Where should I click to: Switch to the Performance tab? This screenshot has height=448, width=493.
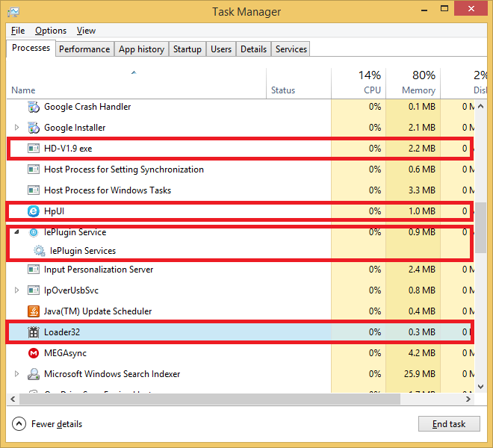pos(84,49)
